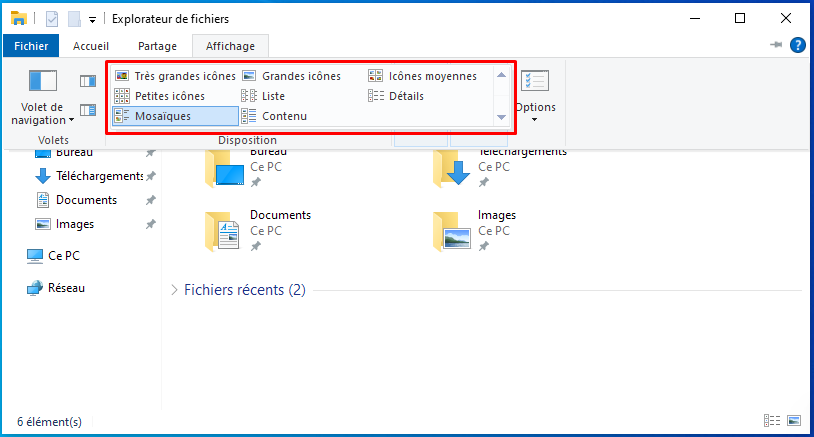The image size is (814, 437).
Task: Switch to Icônes moyennes layout
Action: (422, 76)
